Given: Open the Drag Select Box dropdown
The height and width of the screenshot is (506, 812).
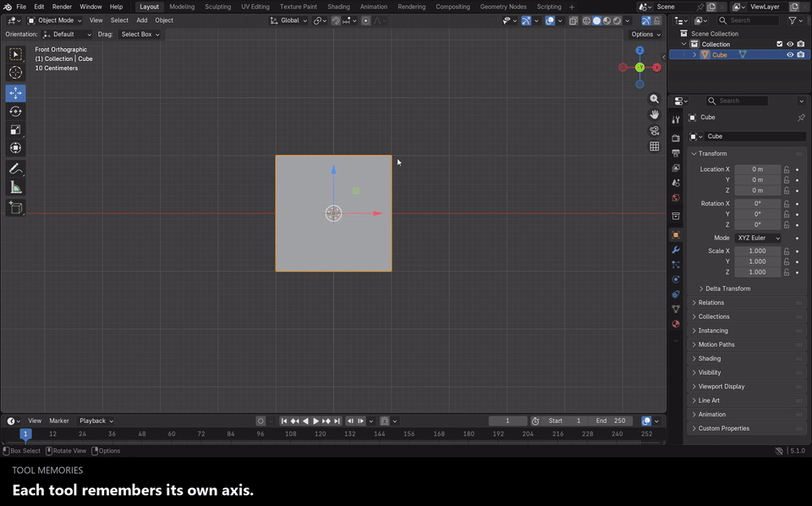Looking at the screenshot, I should pyautogui.click(x=140, y=34).
